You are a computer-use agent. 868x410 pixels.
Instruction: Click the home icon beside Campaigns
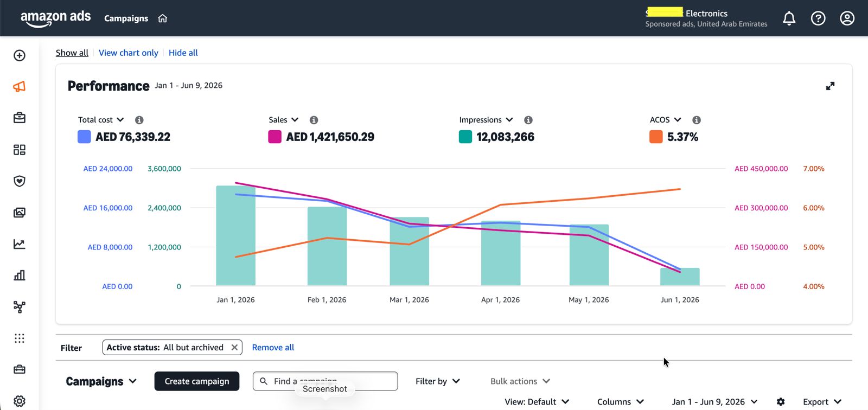(163, 18)
